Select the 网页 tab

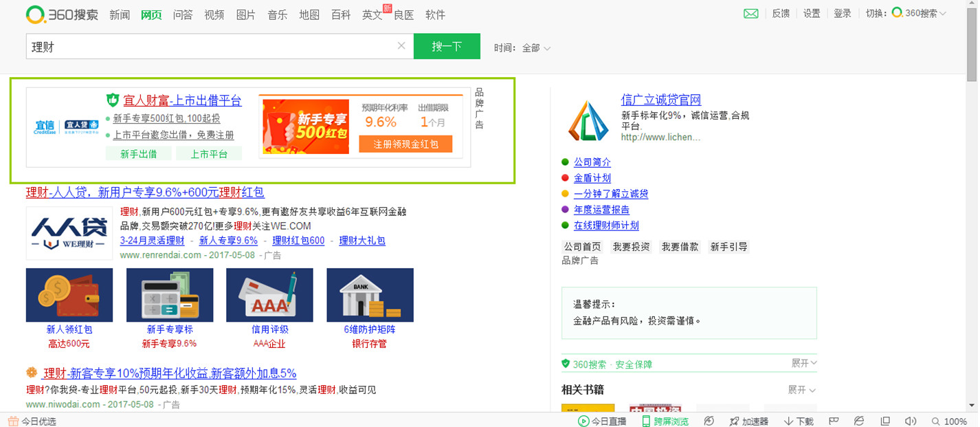click(151, 14)
